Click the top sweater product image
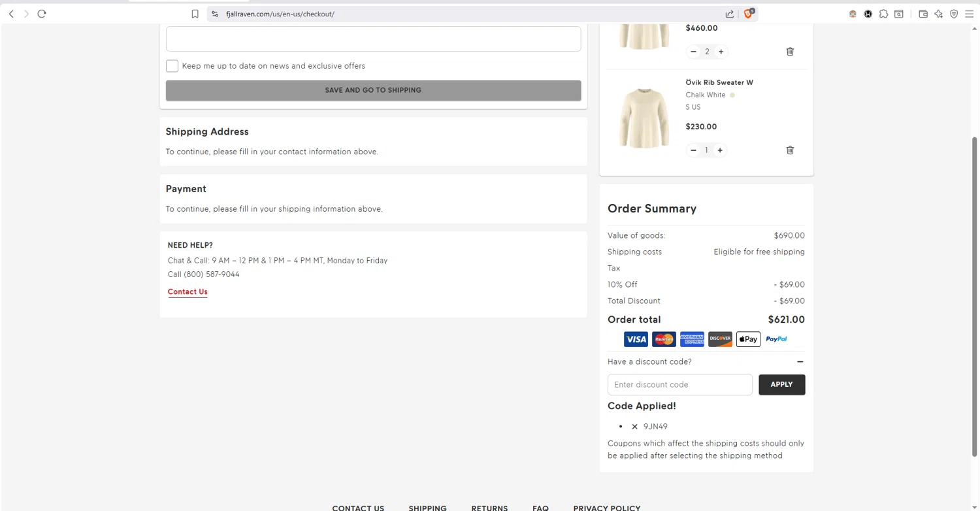980x511 pixels. click(x=644, y=36)
